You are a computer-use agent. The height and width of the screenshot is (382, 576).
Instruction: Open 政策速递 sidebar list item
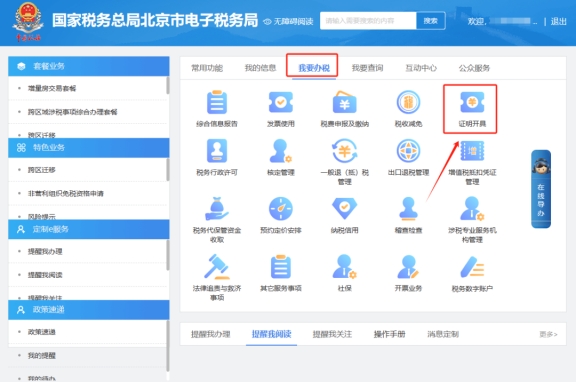pyautogui.click(x=42, y=332)
